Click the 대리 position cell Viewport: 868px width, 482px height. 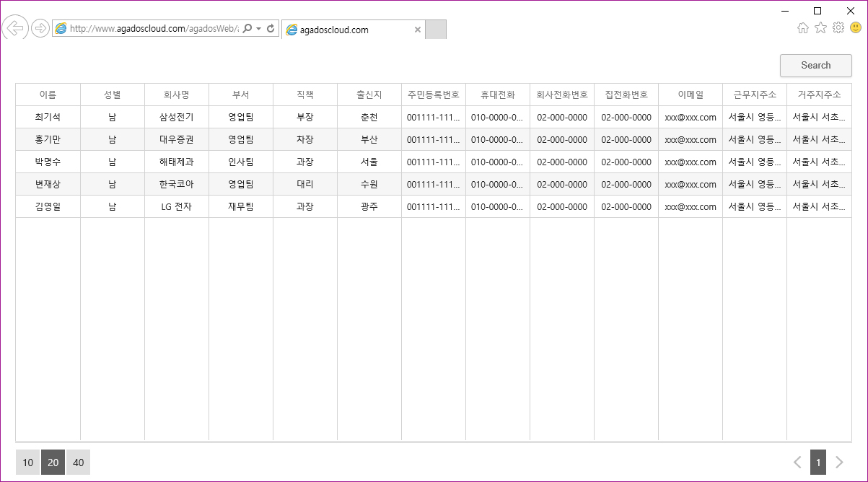coord(304,184)
